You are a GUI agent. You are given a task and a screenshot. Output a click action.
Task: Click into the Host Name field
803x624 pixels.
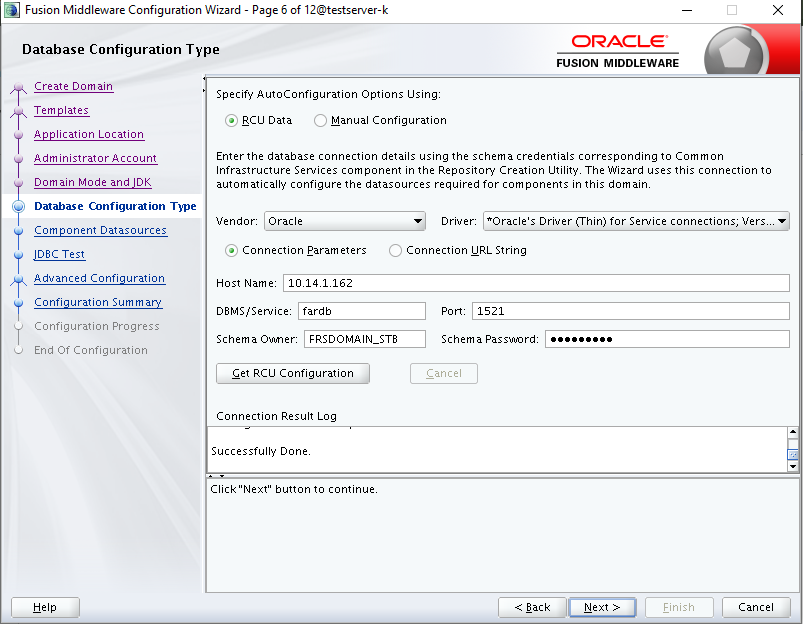536,283
